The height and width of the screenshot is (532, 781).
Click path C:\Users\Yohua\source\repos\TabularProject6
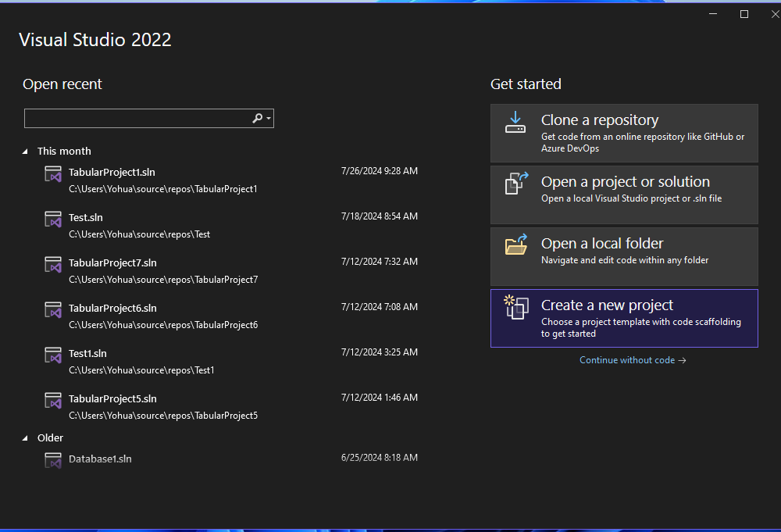[x=163, y=325]
